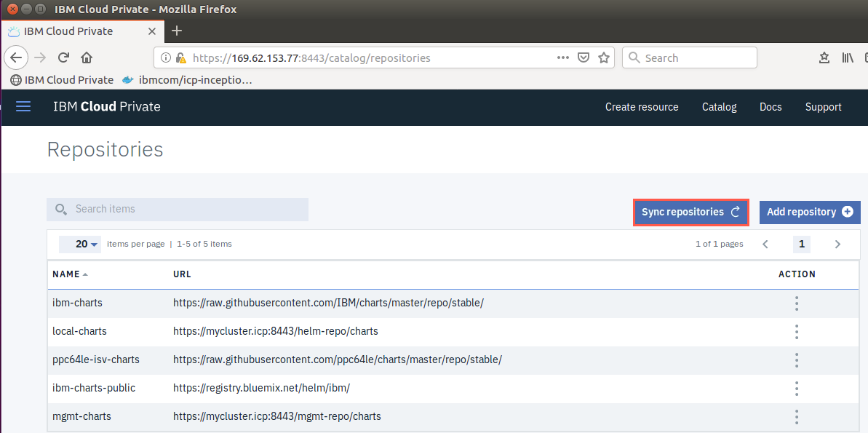Open actions menu for ibm-charts row
Image resolution: width=868 pixels, height=433 pixels.
[797, 303]
